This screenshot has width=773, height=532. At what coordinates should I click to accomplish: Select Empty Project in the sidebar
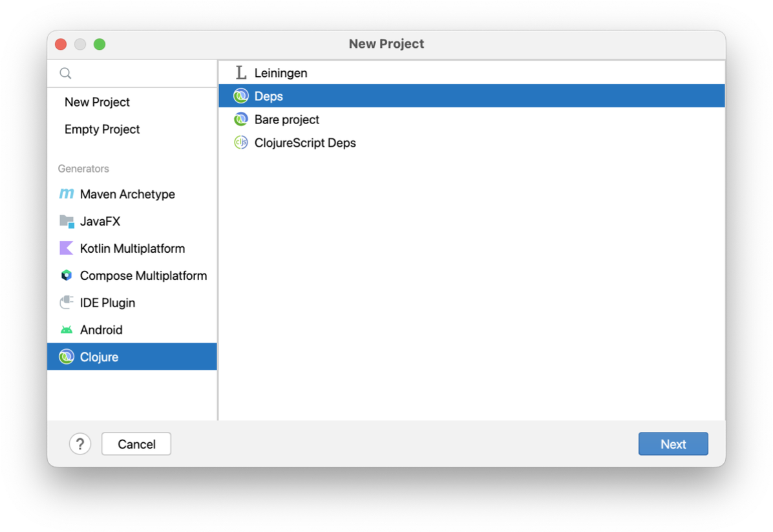click(102, 129)
